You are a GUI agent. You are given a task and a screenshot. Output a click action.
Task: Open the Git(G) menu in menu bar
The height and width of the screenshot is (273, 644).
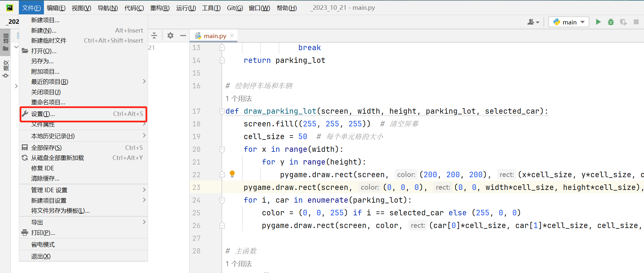coord(235,8)
